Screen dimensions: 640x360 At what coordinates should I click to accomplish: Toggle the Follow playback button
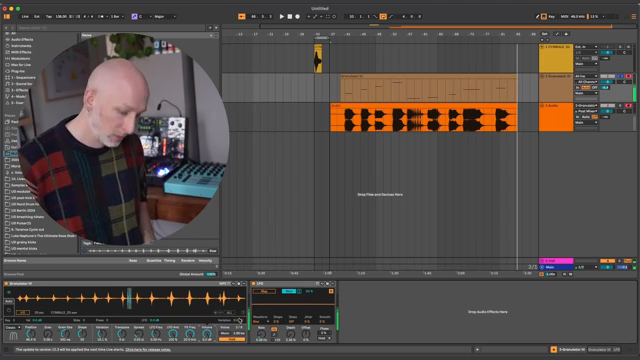242,16
